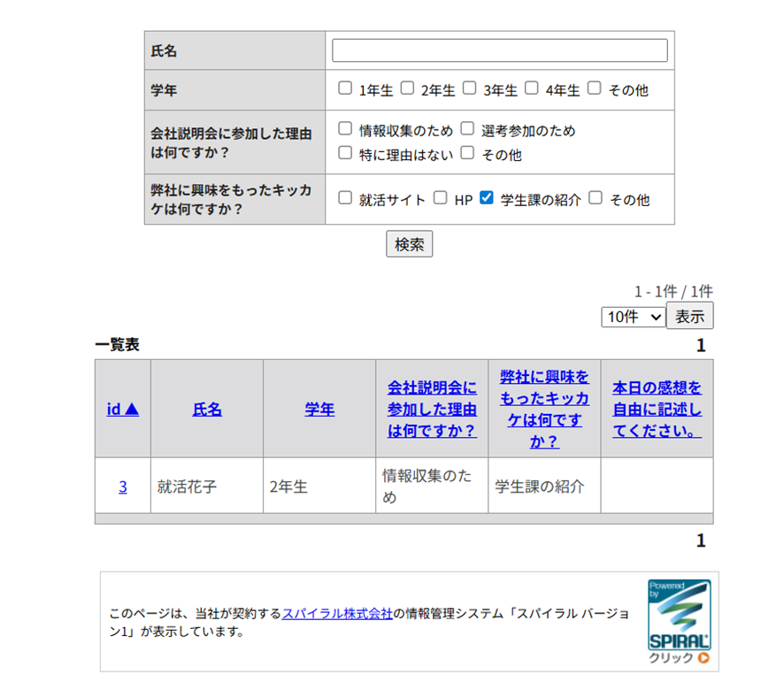Click the 氏名 search input field
This screenshot has width=784, height=690.
tap(499, 50)
